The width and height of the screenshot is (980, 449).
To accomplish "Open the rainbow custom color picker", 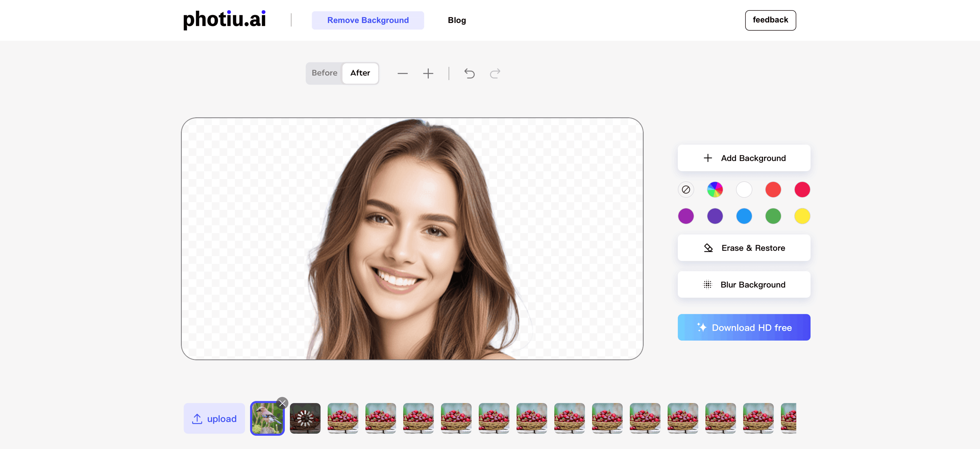I will coord(715,189).
